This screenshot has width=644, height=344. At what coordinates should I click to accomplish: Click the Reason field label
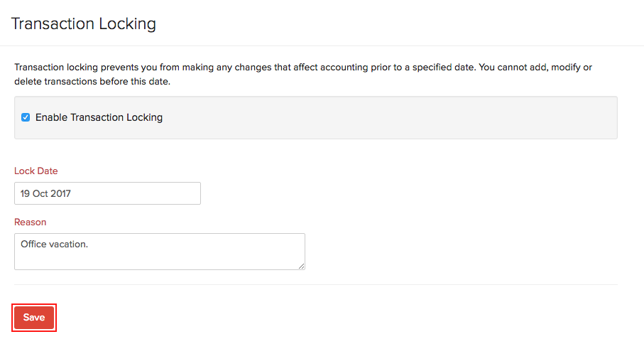click(x=31, y=222)
